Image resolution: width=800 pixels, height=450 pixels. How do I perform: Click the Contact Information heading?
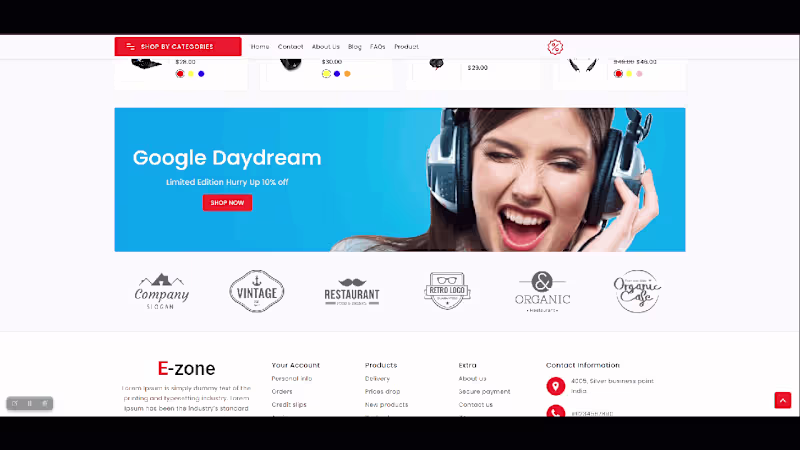point(583,365)
